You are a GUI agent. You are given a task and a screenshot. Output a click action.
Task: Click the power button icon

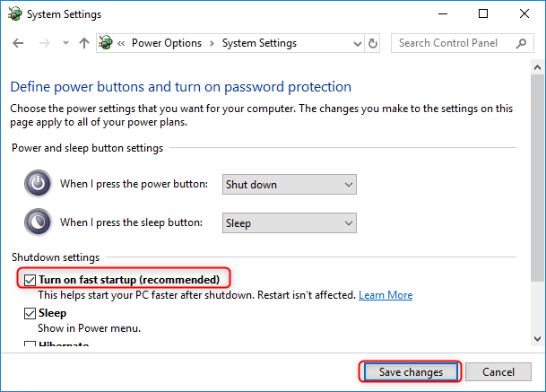pos(38,184)
